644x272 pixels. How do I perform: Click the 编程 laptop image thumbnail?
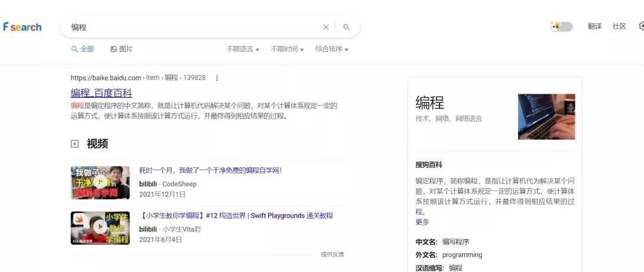pyautogui.click(x=546, y=116)
